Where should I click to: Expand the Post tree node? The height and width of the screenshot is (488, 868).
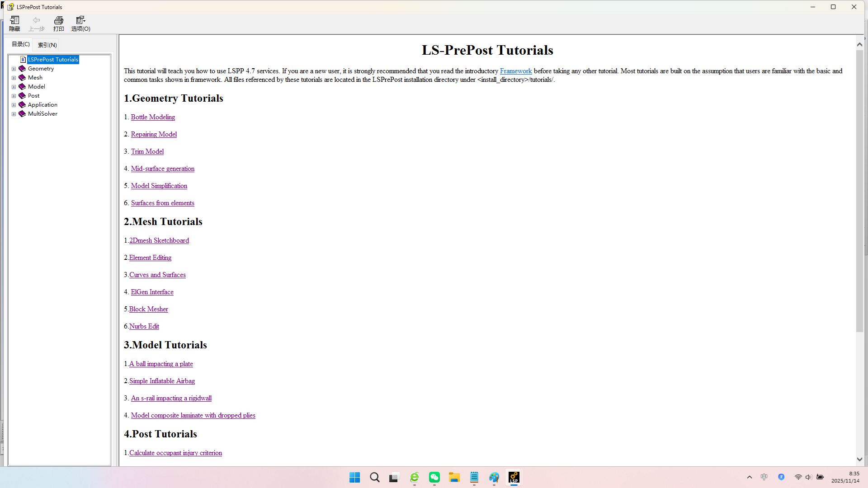pos(14,96)
